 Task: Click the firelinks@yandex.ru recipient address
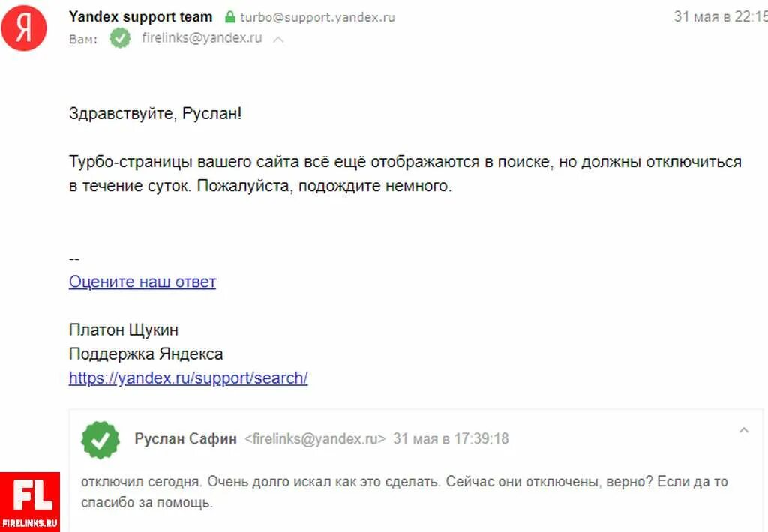(202, 38)
